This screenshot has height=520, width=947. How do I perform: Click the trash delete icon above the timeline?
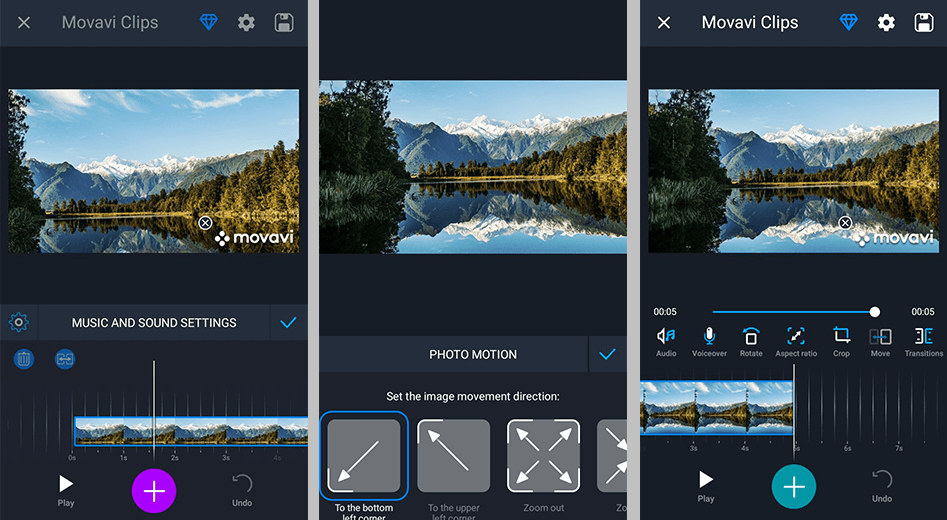coord(24,359)
